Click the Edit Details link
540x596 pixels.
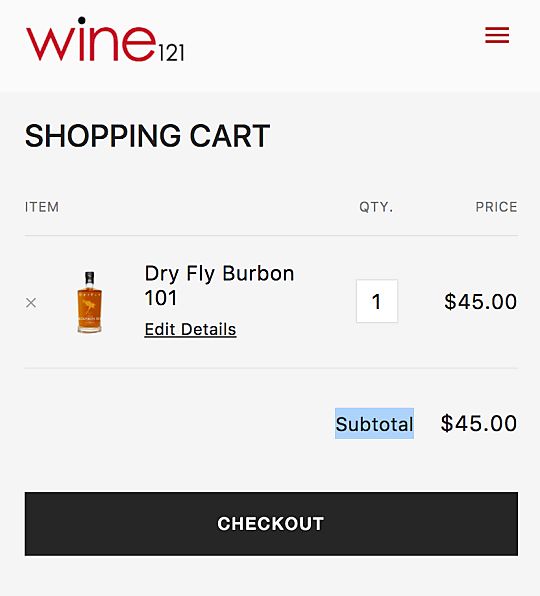190,329
